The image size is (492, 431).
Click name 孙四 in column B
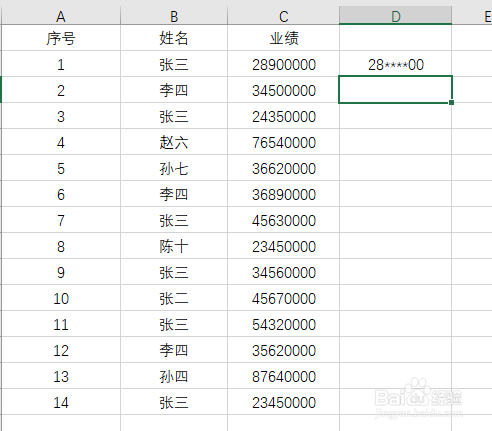pos(174,376)
